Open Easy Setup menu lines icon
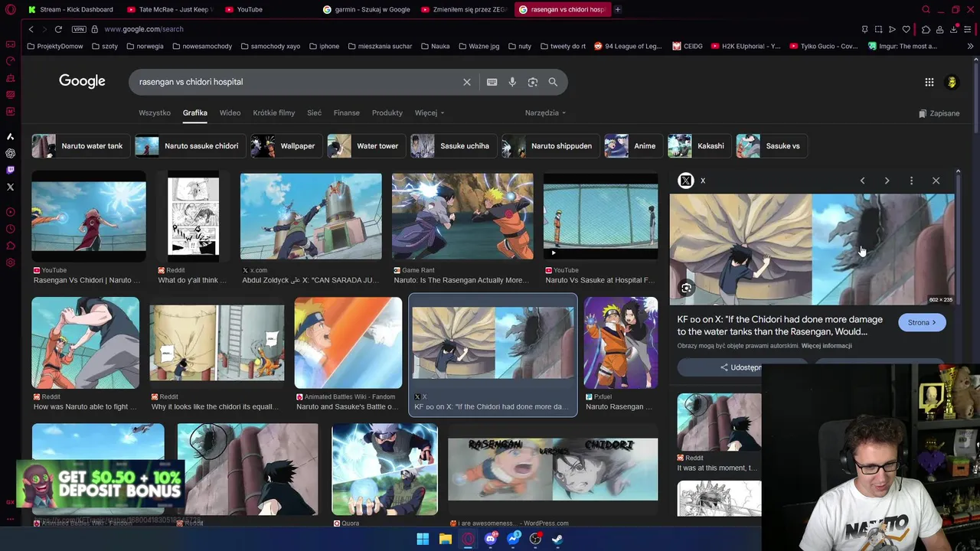This screenshot has height=551, width=980. click(x=969, y=29)
